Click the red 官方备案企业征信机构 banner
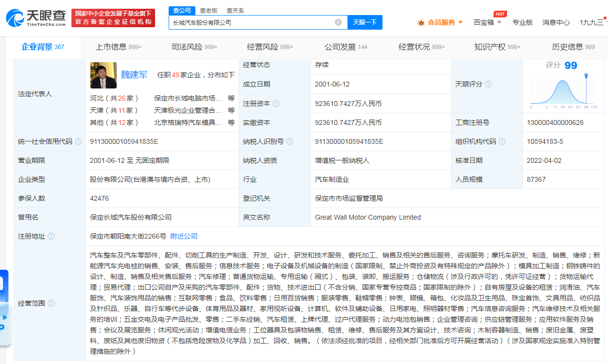The image size is (608, 364). 113,18
